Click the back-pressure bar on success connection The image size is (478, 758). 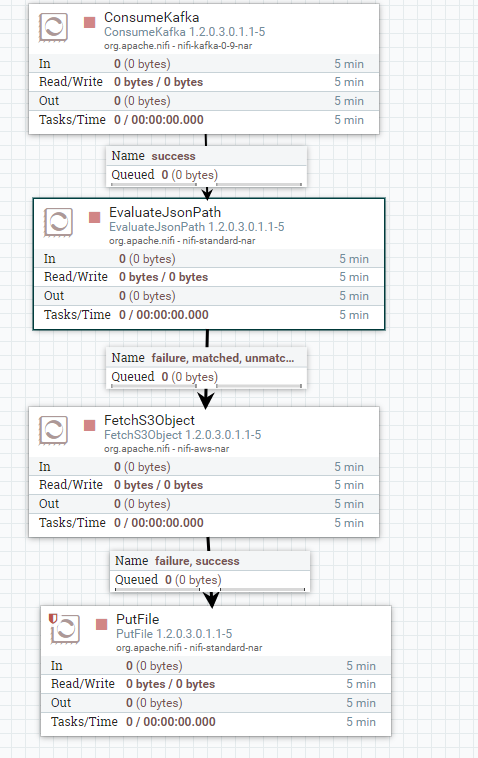click(x=206, y=184)
